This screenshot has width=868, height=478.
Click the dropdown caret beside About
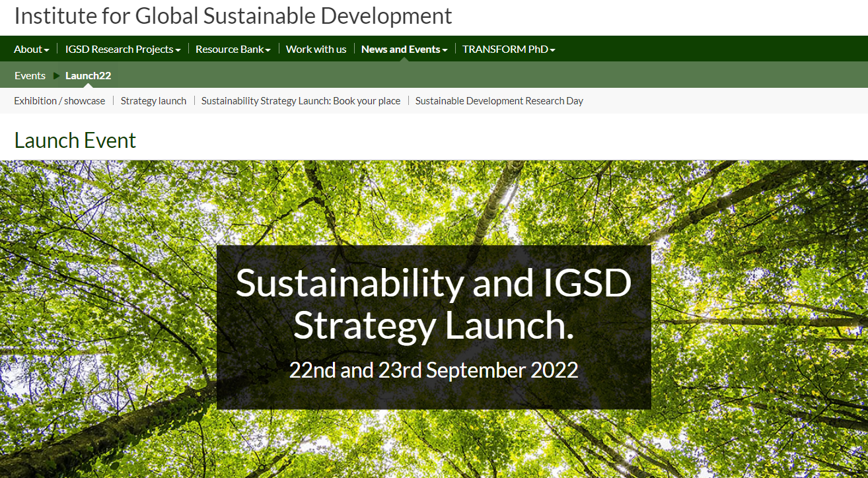[x=47, y=50]
